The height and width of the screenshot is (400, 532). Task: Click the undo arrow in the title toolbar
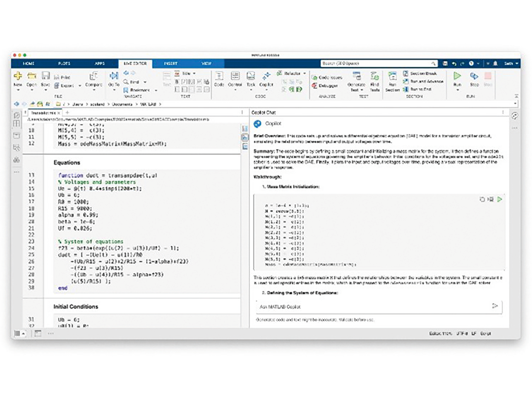454,64
